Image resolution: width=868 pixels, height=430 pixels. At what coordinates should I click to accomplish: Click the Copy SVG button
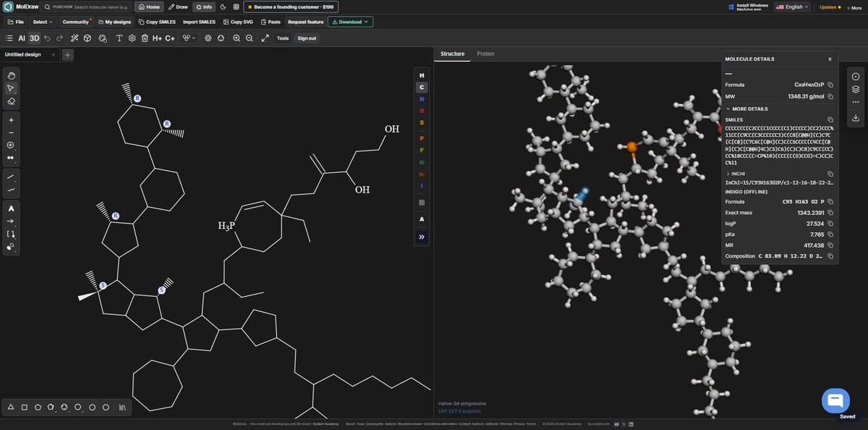click(238, 22)
